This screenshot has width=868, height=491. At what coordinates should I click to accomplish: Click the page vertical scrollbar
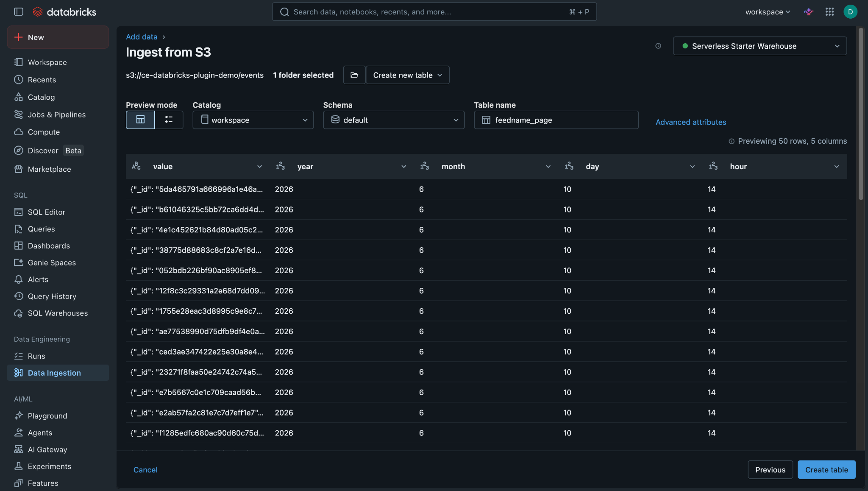[861, 114]
